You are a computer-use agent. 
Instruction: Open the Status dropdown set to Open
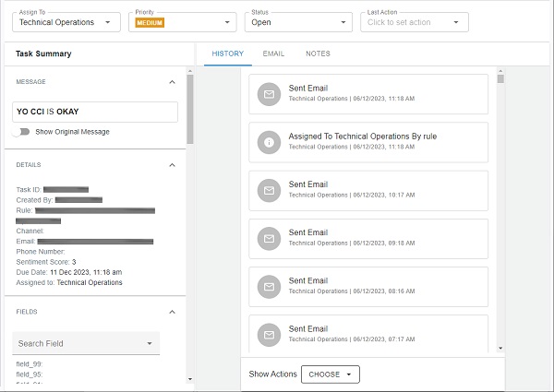point(297,21)
